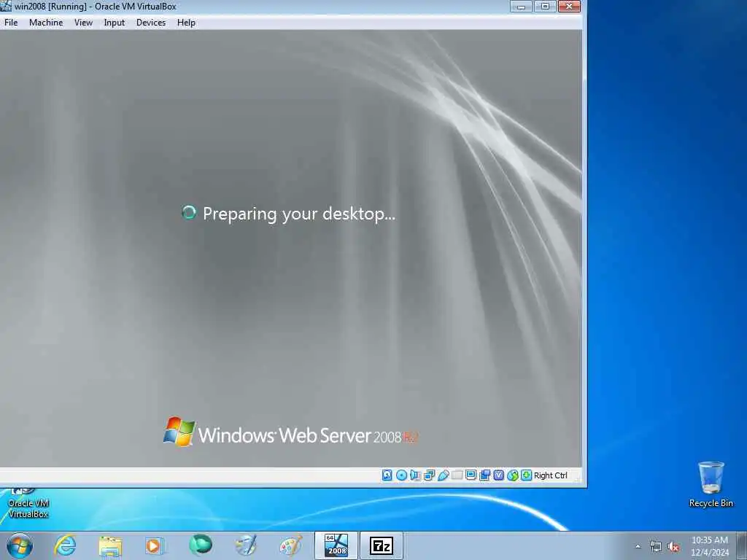Maximize the win2008 VirtualBox window

coord(545,6)
